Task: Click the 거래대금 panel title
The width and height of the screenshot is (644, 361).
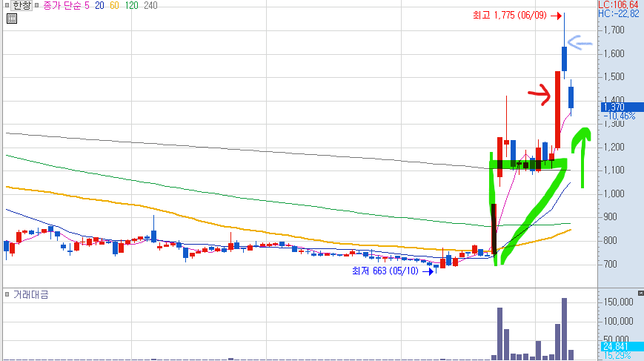Action: tap(31, 294)
